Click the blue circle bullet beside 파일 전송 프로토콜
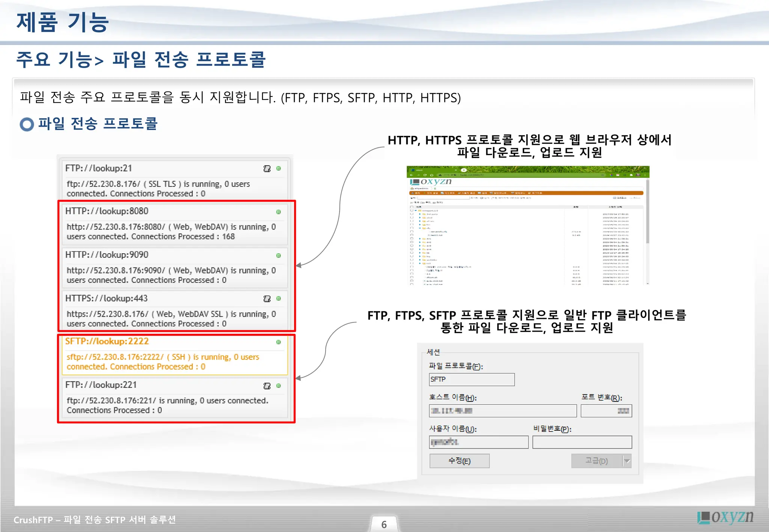 [27, 124]
